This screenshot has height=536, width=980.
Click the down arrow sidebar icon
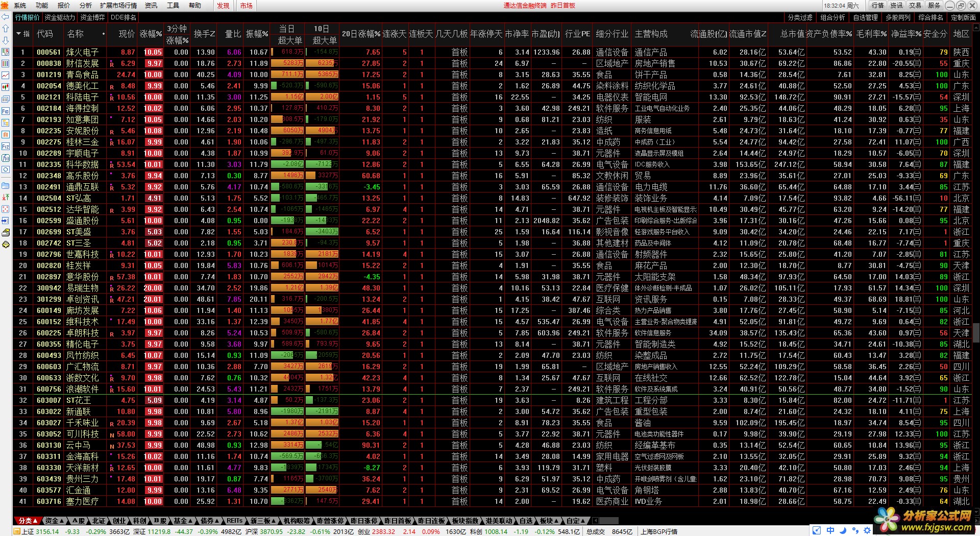[x=6, y=40]
